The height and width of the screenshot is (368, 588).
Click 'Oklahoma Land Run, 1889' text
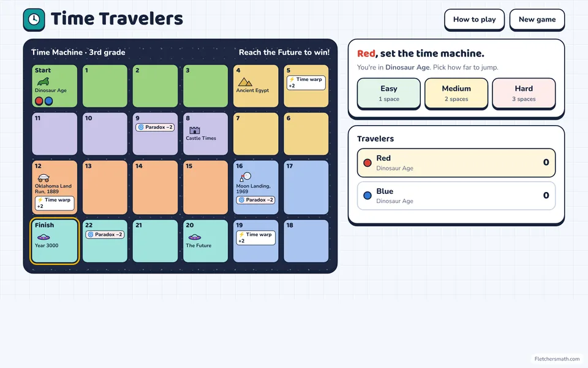click(x=53, y=188)
